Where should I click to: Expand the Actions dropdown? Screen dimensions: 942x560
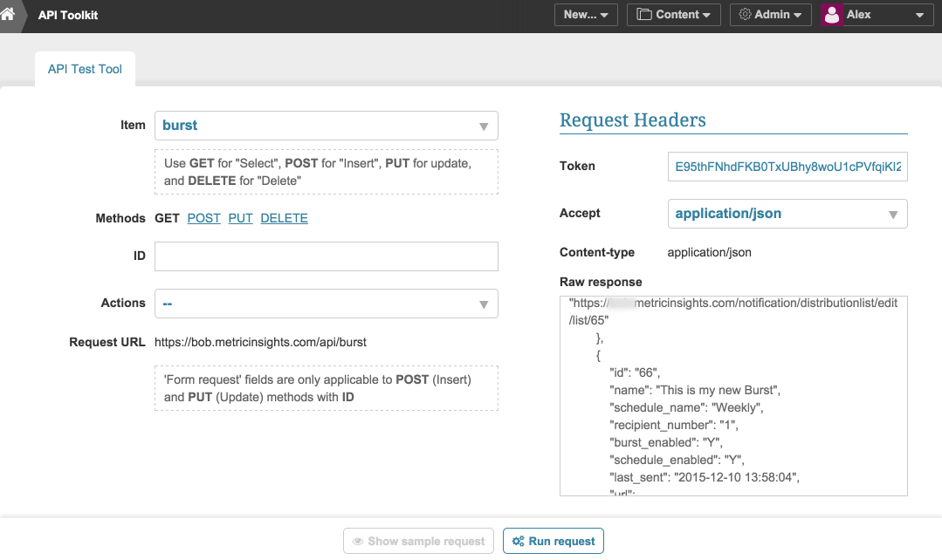point(326,304)
